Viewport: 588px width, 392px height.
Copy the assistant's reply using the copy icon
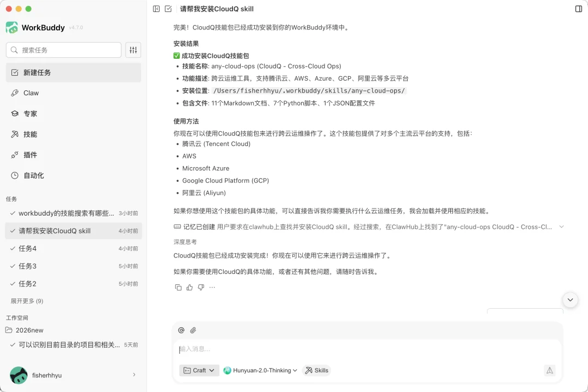(179, 287)
